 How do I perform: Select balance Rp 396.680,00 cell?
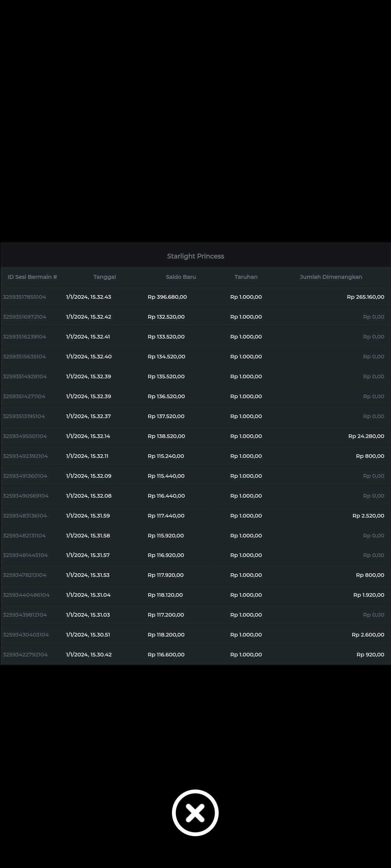pyautogui.click(x=167, y=297)
